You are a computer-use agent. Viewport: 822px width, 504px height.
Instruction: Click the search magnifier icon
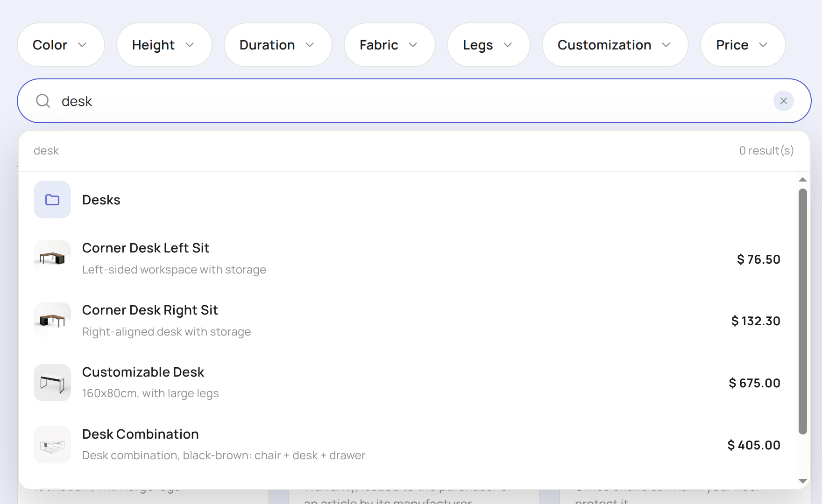click(x=43, y=101)
